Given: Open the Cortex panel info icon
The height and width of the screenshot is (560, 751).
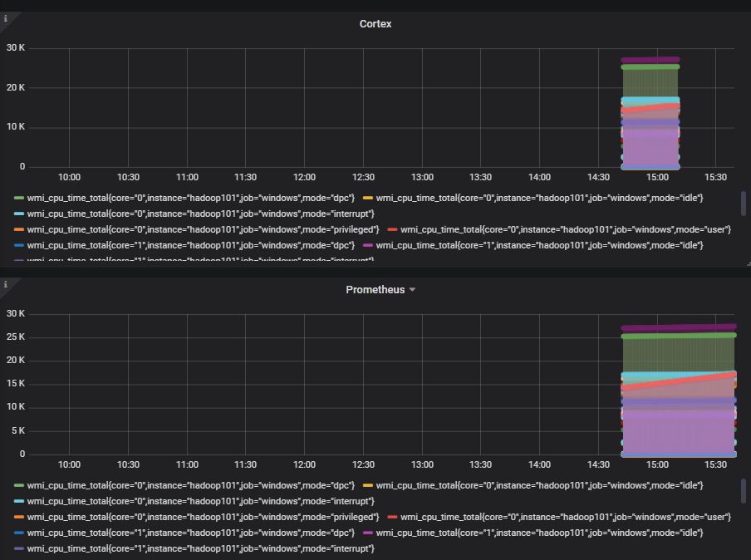Looking at the screenshot, I should coord(6,18).
